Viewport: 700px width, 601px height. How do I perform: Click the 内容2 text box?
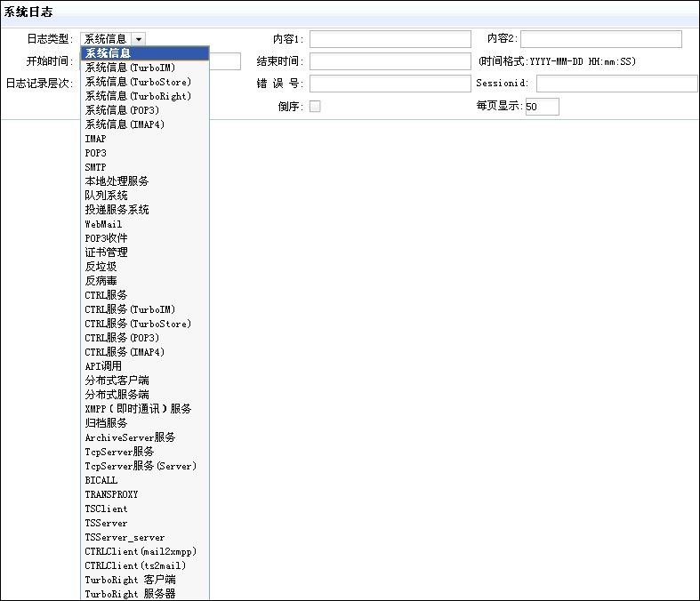[x=600, y=39]
